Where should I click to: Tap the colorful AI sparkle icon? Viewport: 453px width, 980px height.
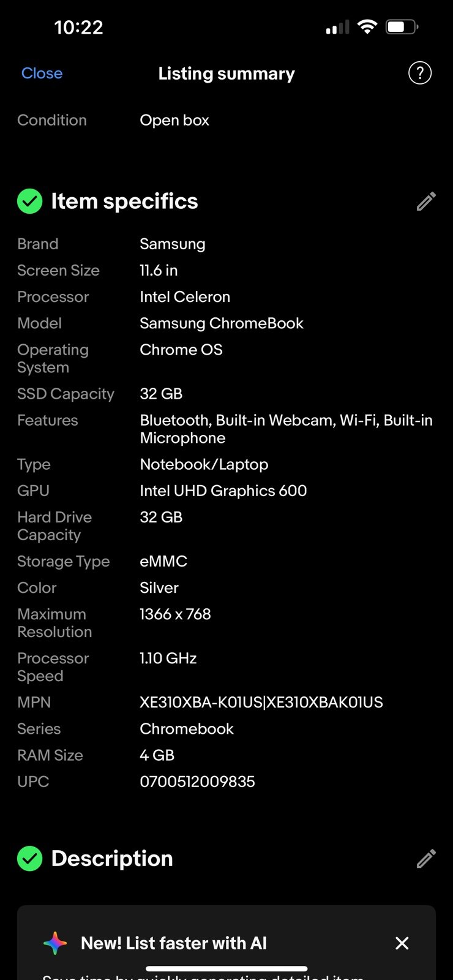click(55, 943)
